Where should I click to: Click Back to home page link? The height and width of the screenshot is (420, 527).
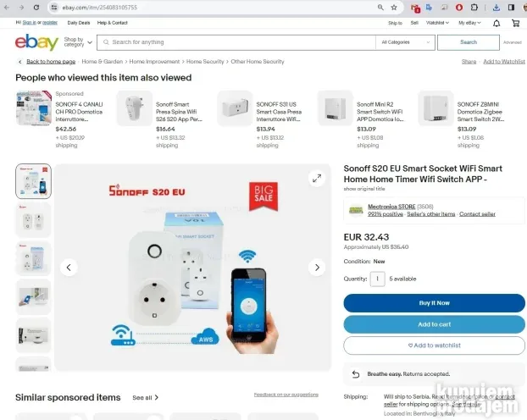[51, 62]
